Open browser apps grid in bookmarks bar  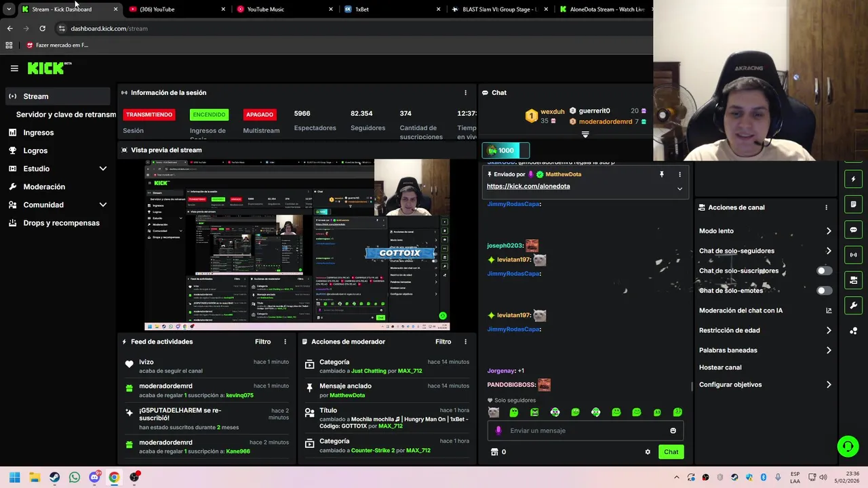click(x=9, y=45)
